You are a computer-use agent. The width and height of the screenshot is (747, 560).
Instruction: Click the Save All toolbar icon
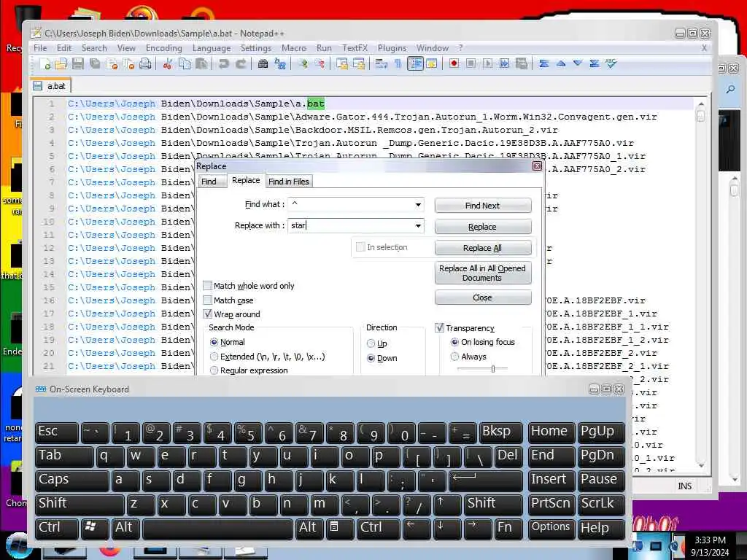pyautogui.click(x=95, y=64)
